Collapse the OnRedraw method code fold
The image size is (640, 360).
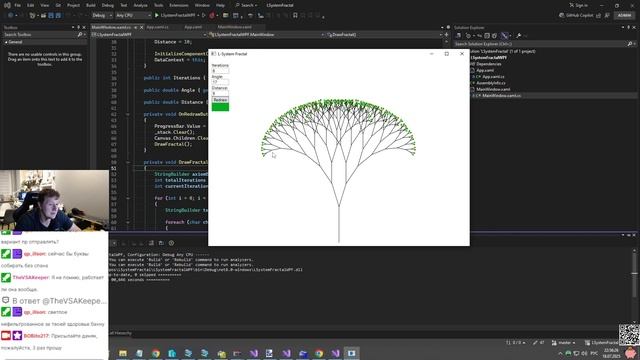127,114
